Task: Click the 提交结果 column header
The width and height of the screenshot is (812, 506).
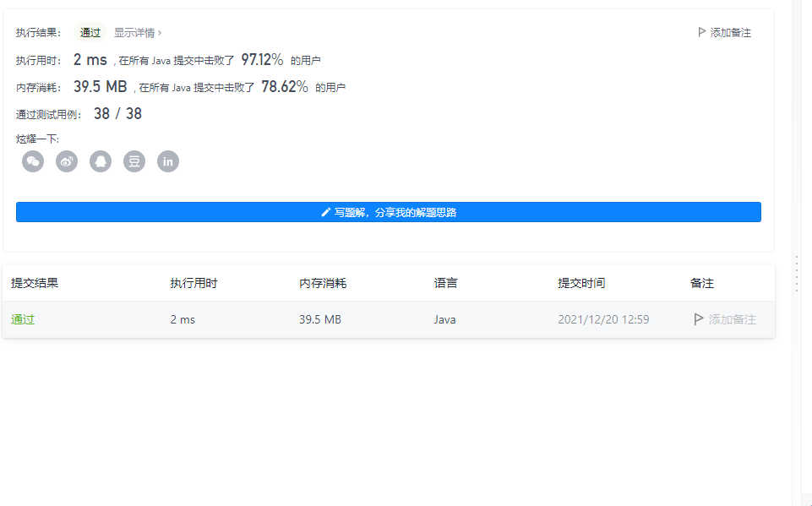Action: click(35, 283)
